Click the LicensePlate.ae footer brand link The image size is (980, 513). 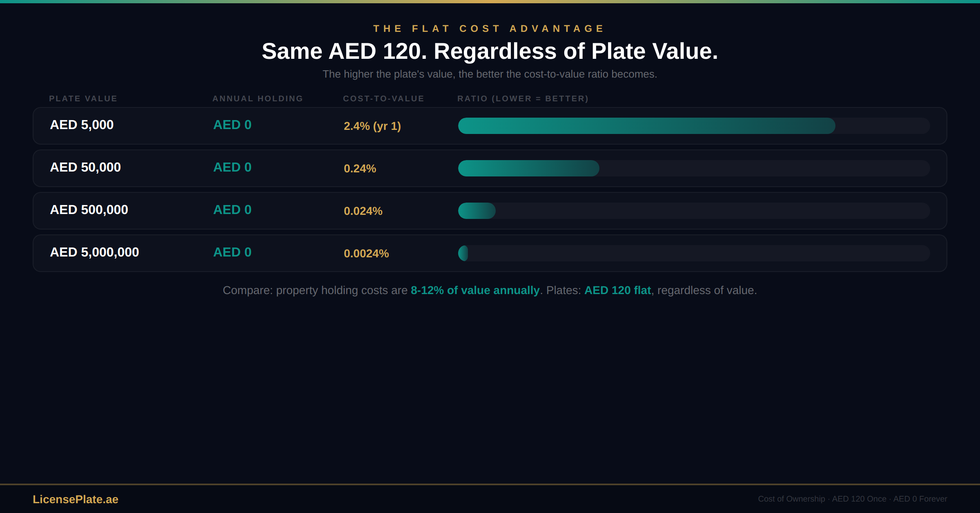click(76, 499)
